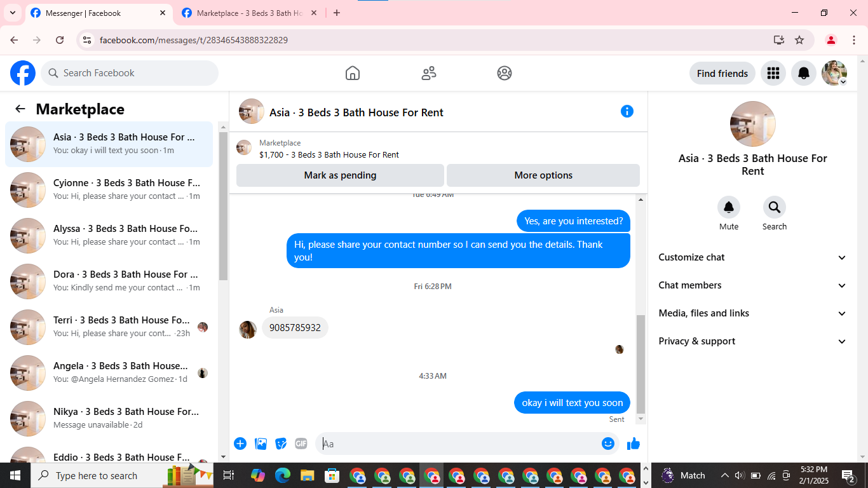
Task: Click Asia's avatar next to her message
Action: tap(248, 329)
